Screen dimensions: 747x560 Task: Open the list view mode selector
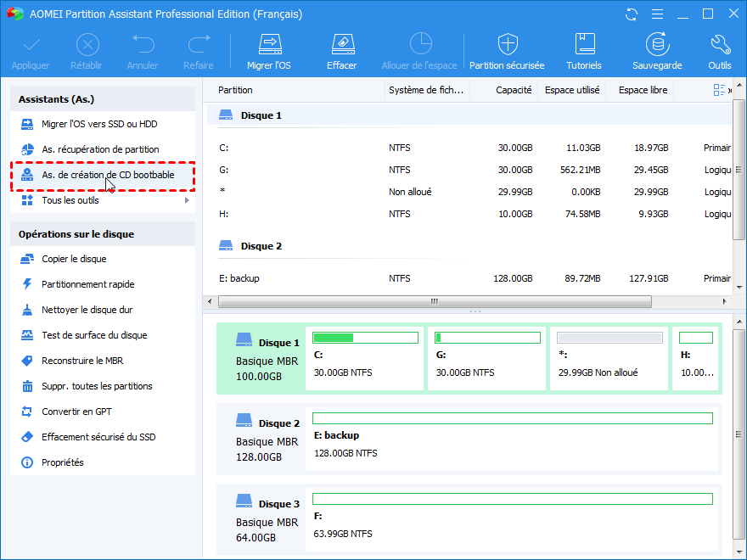[x=721, y=90]
